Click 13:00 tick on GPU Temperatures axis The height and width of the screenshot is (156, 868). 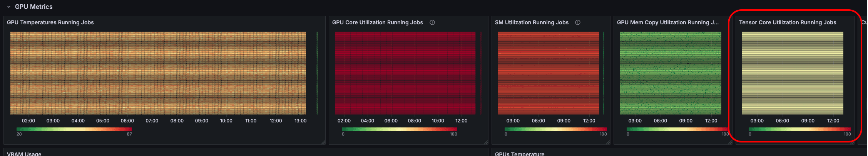301,121
